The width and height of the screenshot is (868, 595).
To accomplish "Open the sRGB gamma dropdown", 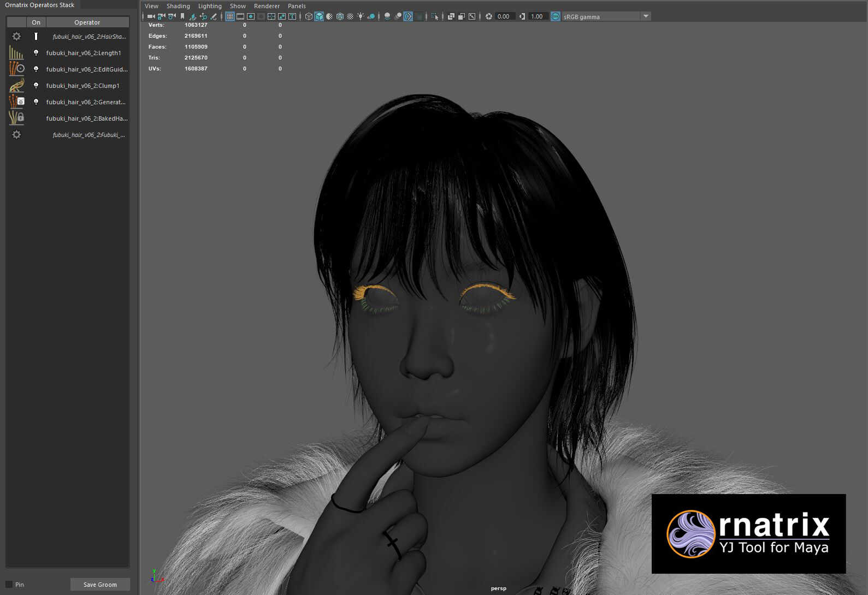I will point(606,16).
